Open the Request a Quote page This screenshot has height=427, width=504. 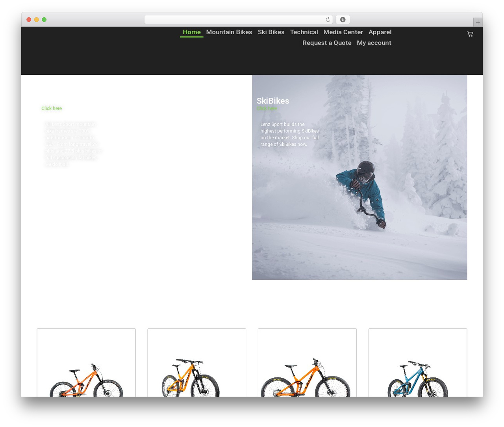327,43
